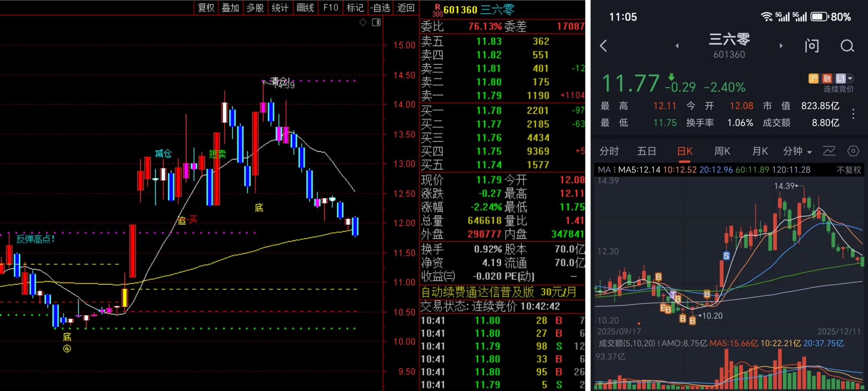Click the circled ④ marker under 底
This screenshot has height=391, width=868.
point(67,349)
